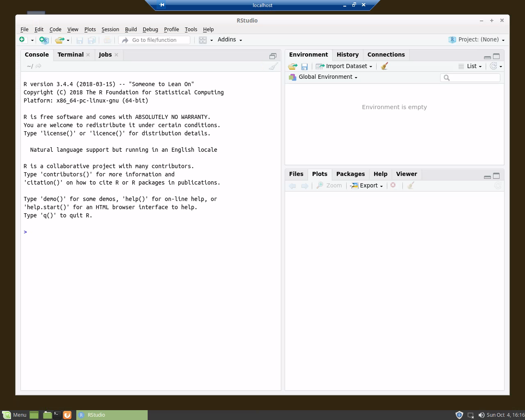This screenshot has height=420, width=525.
Task: Go to next plot arrow
Action: point(305,186)
